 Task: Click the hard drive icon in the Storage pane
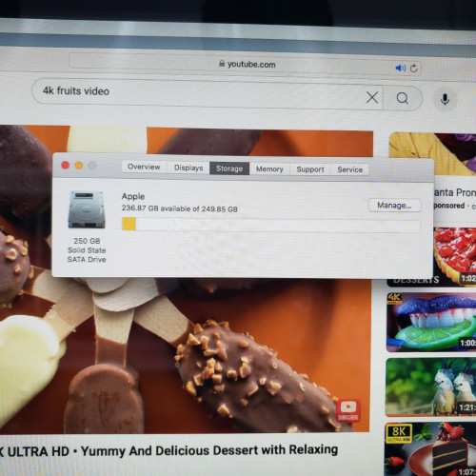click(x=87, y=209)
